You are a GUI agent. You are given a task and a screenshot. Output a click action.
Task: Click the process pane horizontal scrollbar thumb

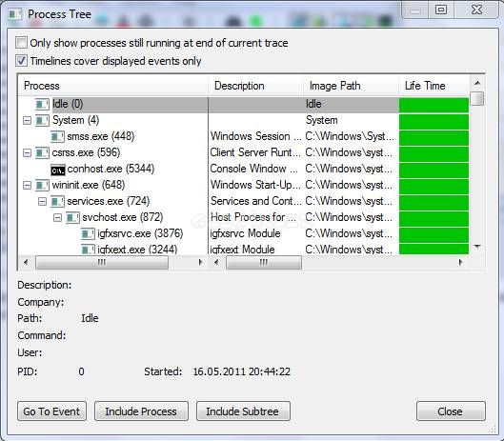click(x=102, y=263)
